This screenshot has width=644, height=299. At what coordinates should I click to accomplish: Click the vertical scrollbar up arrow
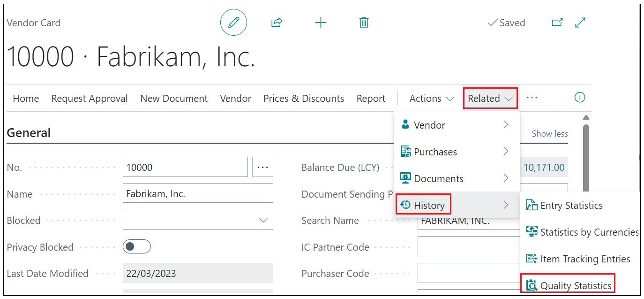point(585,117)
